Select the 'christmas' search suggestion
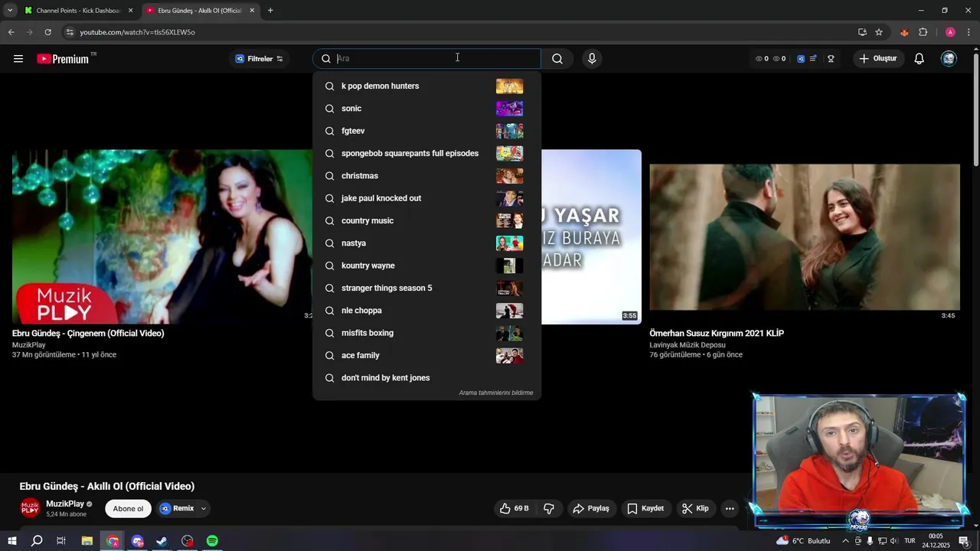The image size is (980, 551). click(x=426, y=176)
